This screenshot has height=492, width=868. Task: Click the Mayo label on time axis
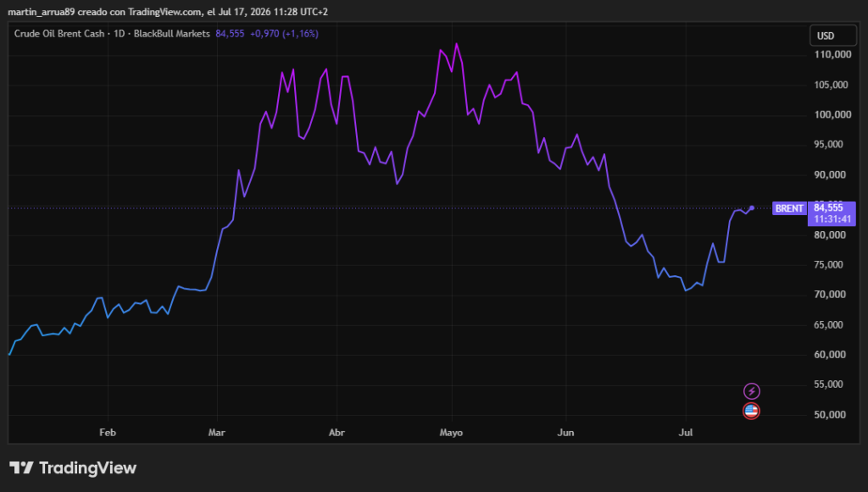[x=451, y=432]
